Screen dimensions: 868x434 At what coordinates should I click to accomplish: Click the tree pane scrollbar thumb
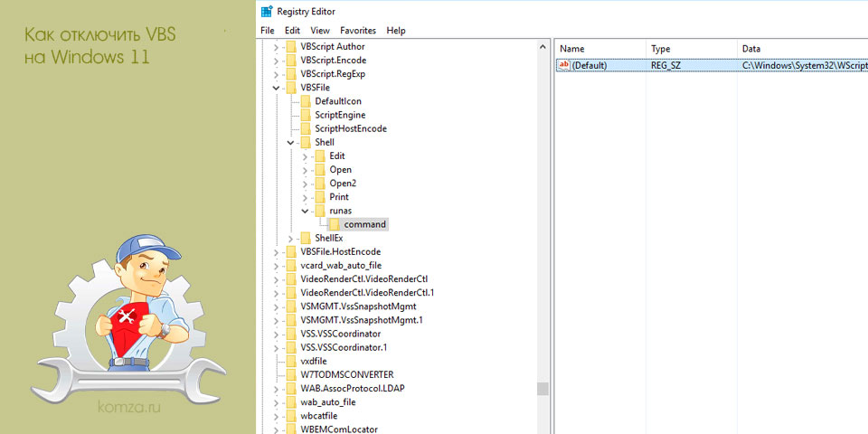click(542, 389)
